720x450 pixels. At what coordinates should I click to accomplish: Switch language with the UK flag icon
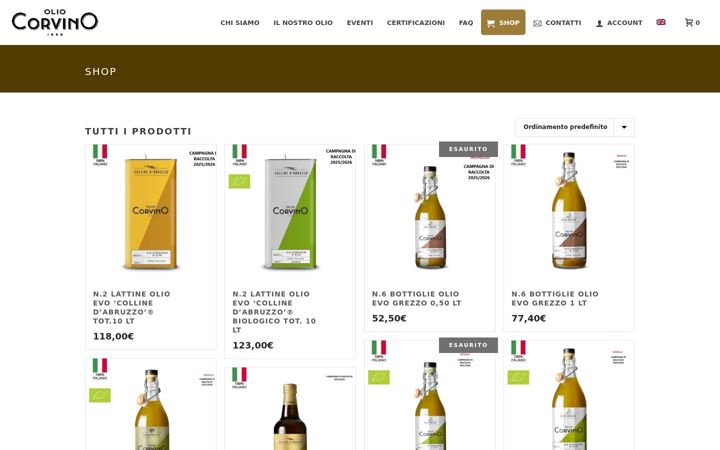pos(661,22)
